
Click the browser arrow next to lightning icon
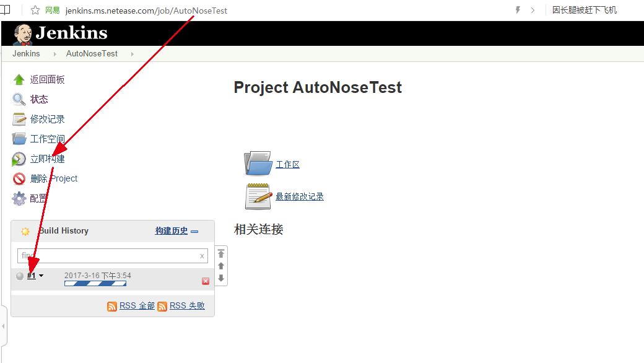pyautogui.click(x=533, y=11)
